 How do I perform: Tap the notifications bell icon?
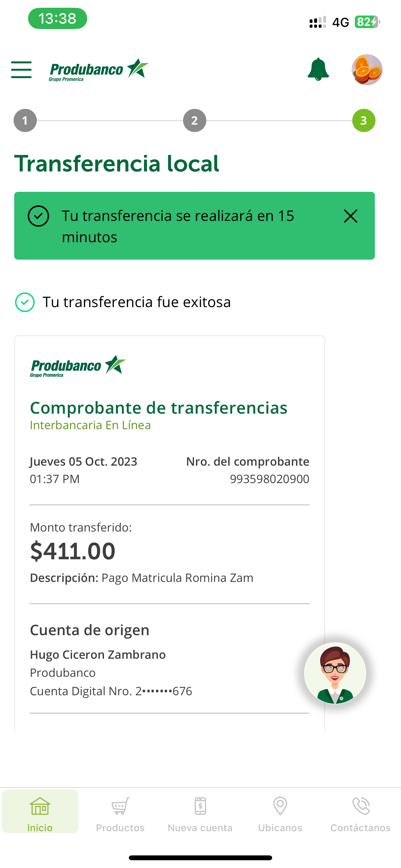(x=318, y=69)
